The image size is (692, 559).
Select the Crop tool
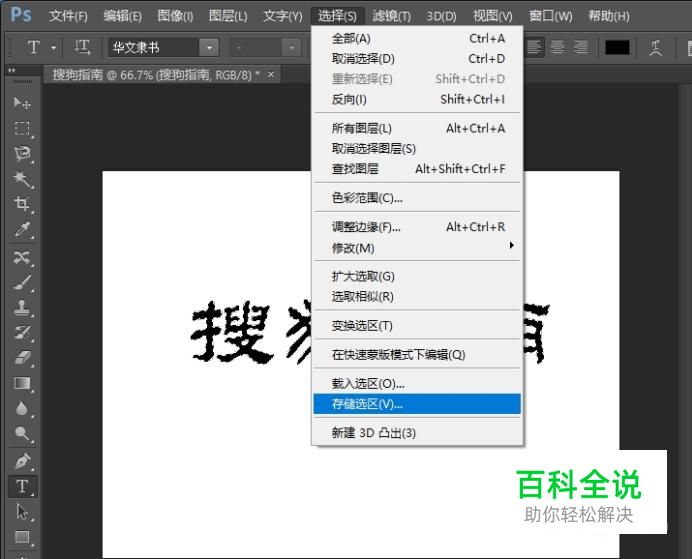point(22,203)
